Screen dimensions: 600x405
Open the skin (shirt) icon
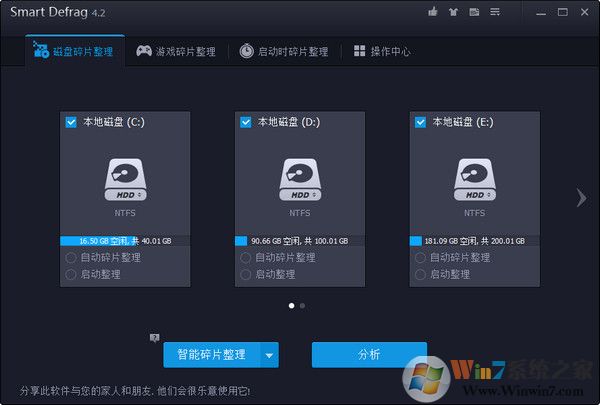453,12
